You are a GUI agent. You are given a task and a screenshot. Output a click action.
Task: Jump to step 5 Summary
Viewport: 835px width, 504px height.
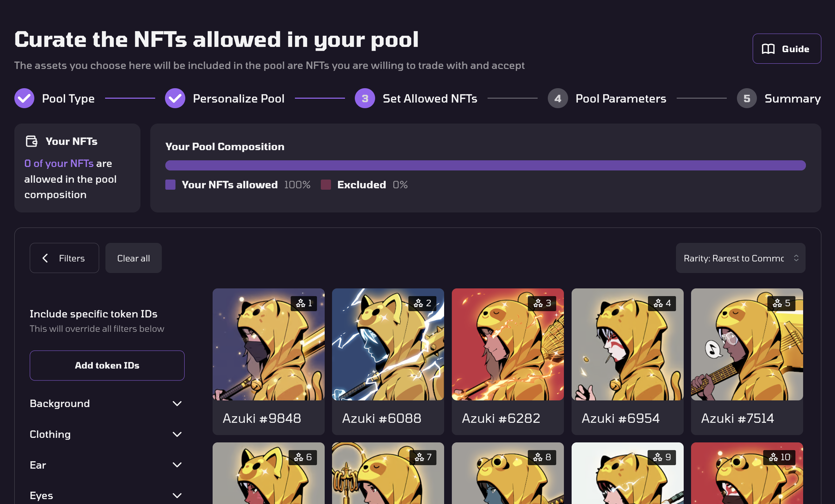[x=747, y=98]
